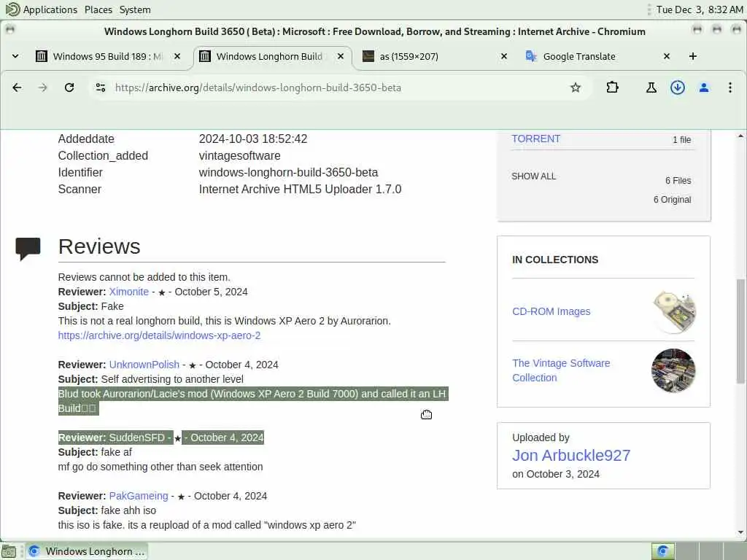Screen dimensions: 747x560
Task: Click the Vintage Software Collection thumbnail
Action: [673, 370]
